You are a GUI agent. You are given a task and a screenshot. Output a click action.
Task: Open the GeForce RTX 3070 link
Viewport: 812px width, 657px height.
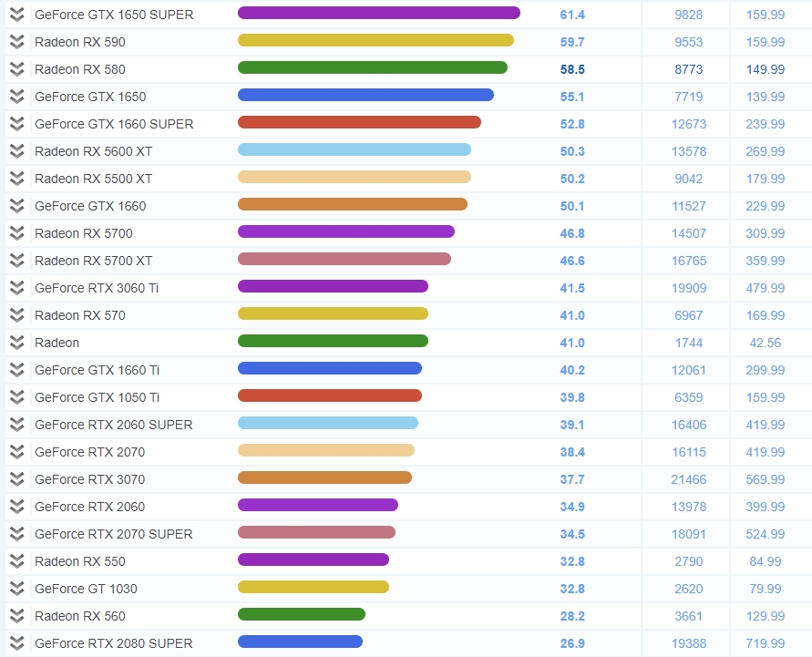(89, 479)
